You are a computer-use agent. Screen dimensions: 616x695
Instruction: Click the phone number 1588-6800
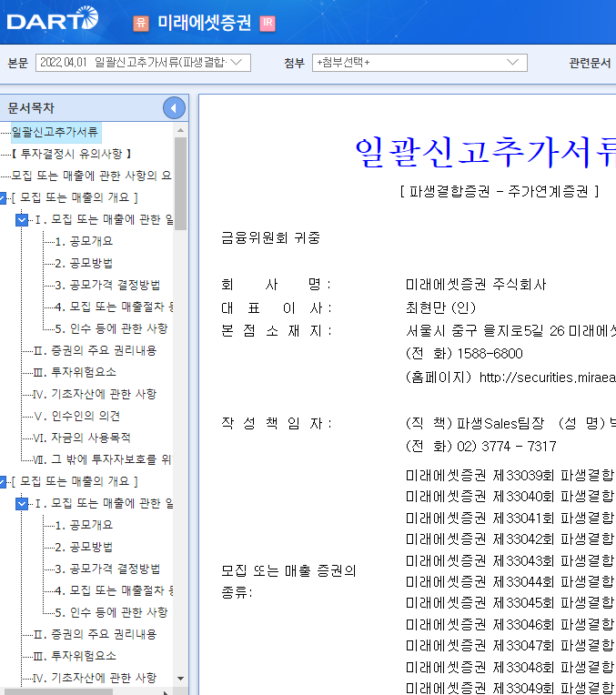[490, 354]
